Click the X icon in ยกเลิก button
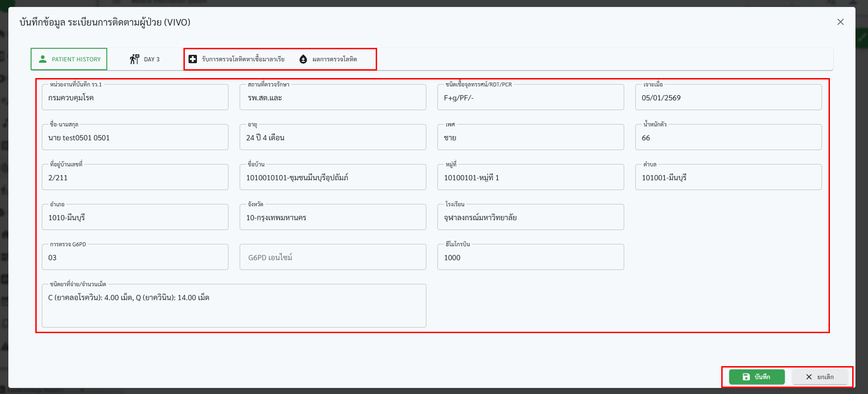Viewport: 868px width, 394px height. pos(809,377)
